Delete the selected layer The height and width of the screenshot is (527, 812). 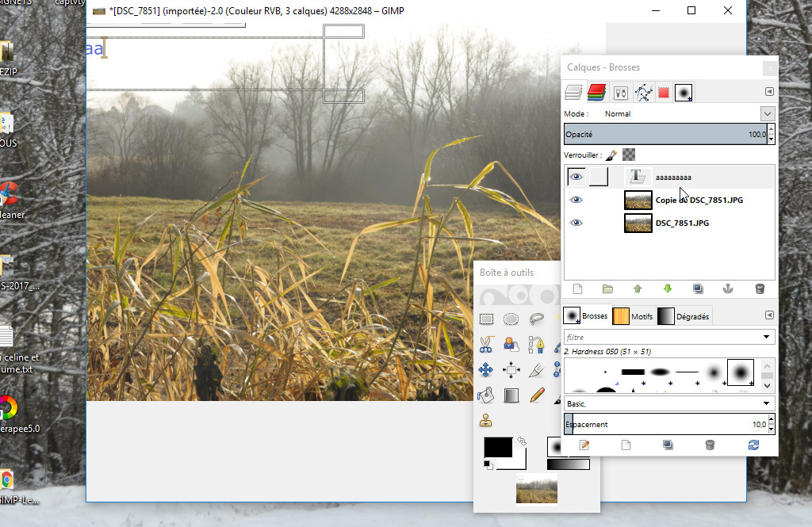click(x=760, y=289)
